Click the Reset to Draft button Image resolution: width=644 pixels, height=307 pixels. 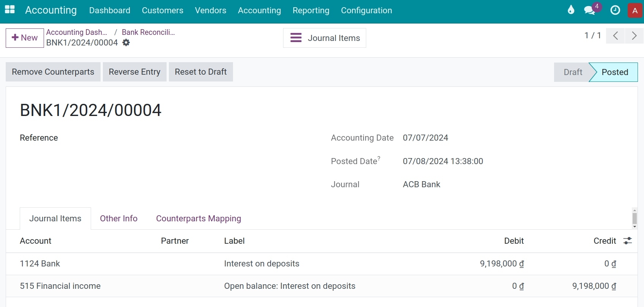[201, 72]
